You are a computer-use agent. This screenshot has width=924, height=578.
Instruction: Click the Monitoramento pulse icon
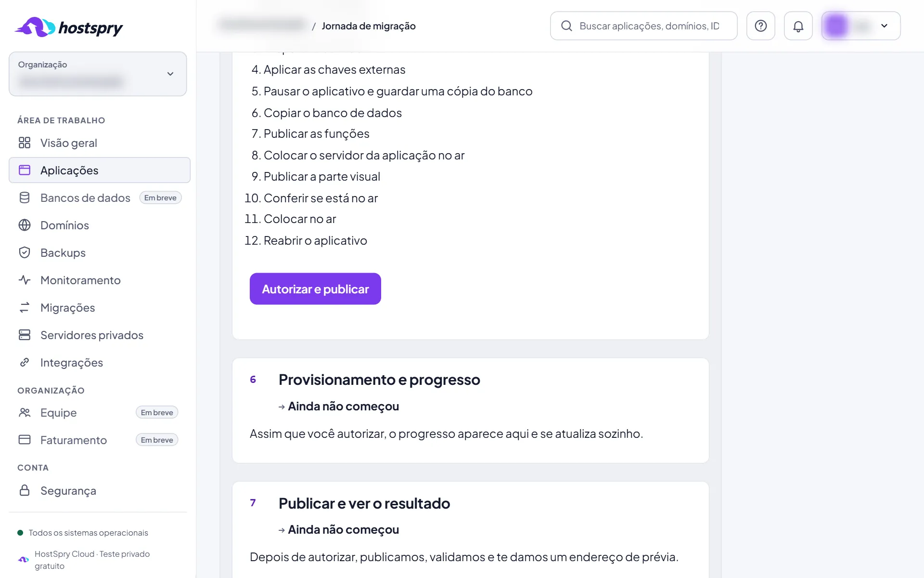pyautogui.click(x=25, y=280)
